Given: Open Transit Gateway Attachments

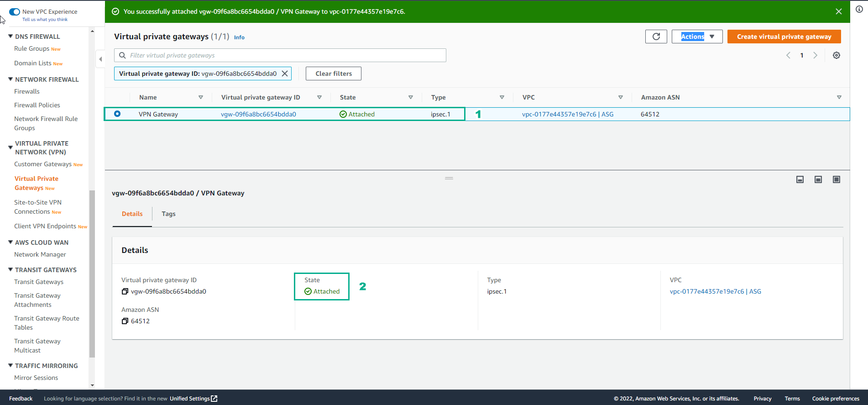Looking at the screenshot, I should 37,300.
